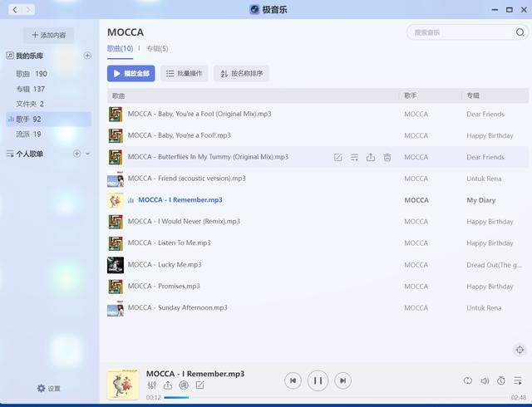This screenshot has height=407, width=532.
Task: Toggle lyrics display in player bar
Action: tap(184, 385)
